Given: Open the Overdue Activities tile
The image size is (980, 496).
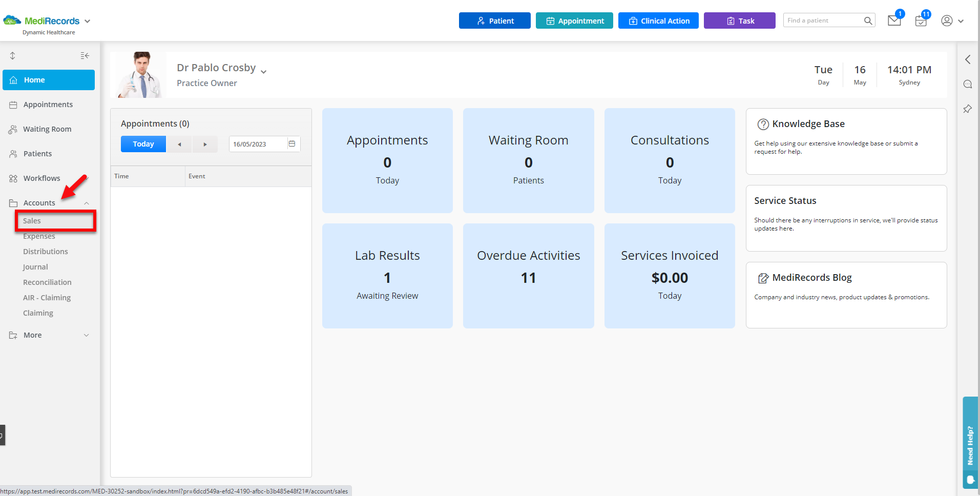Looking at the screenshot, I should (x=529, y=276).
